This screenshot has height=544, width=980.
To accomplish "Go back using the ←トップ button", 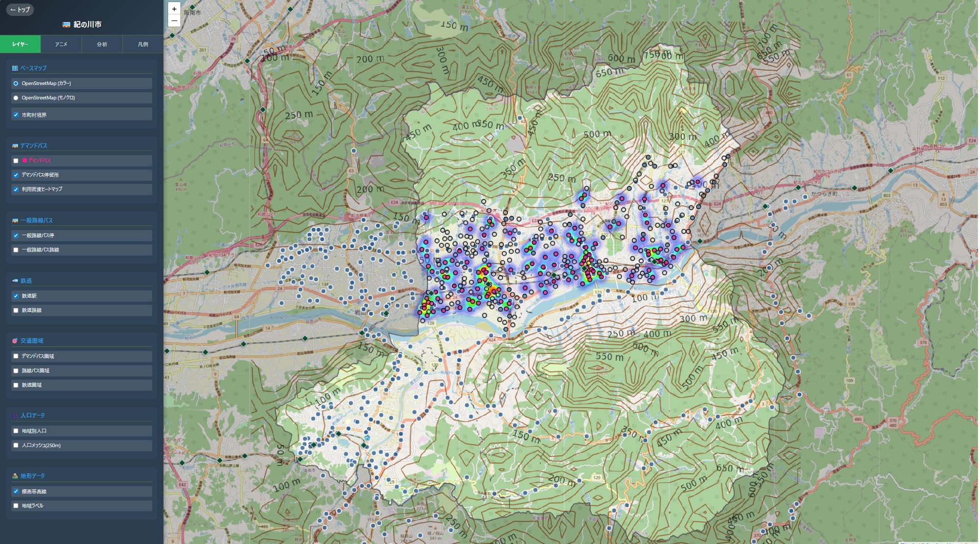I will click(x=20, y=10).
